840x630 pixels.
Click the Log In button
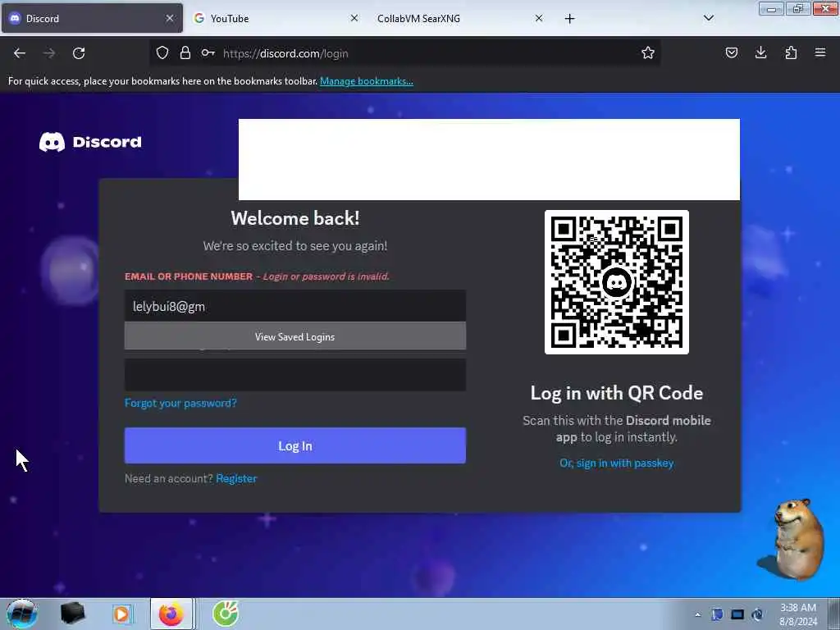(x=295, y=445)
